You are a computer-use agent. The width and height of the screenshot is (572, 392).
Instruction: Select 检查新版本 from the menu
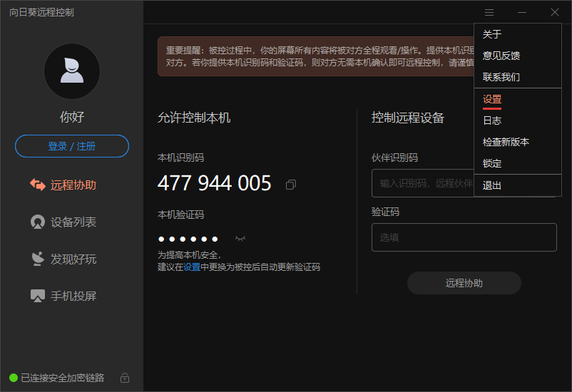[518, 142]
